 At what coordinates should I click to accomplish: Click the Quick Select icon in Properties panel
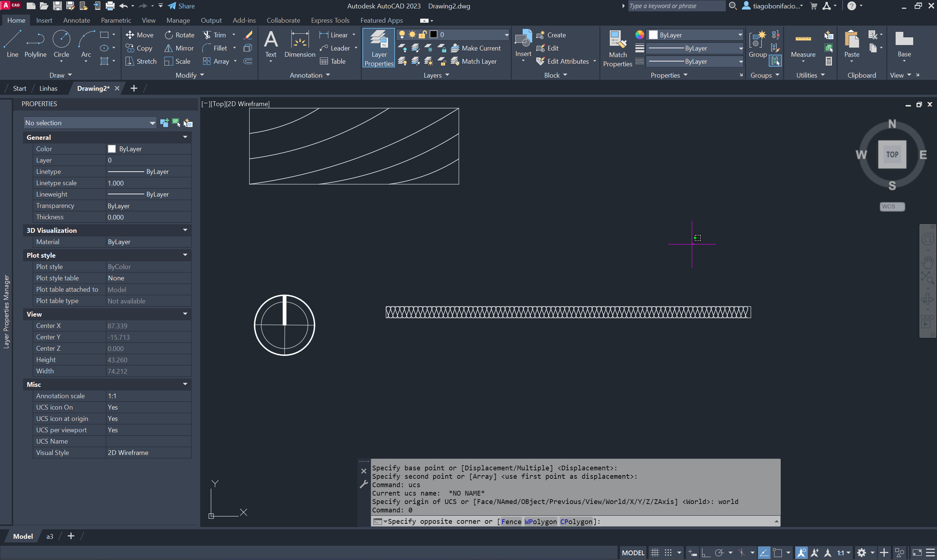(x=188, y=123)
